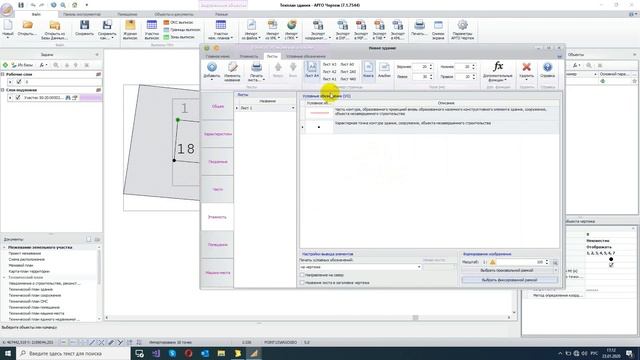This screenshot has width=640, height=360.
Task: Switch to the Объекты и документы ribbon tab
Action: click(174, 14)
